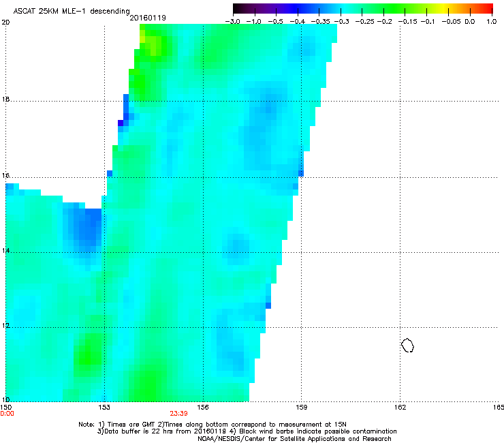
Task: Click the 'Data buffer is 22 hrs' note
Action: 247,431
